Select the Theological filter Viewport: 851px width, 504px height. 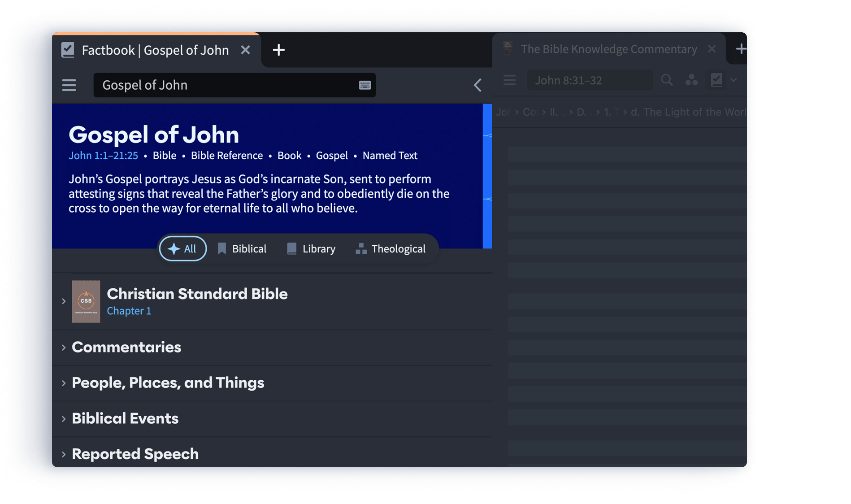(391, 248)
